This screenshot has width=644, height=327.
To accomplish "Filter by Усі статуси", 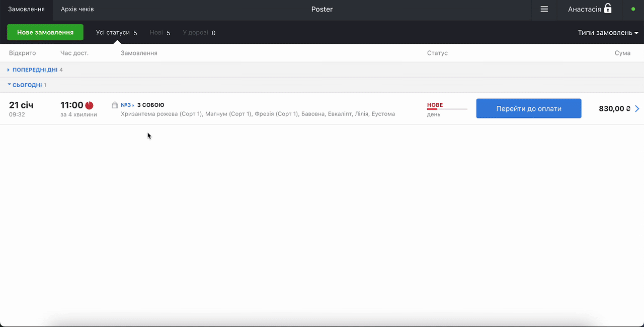I will (x=116, y=33).
